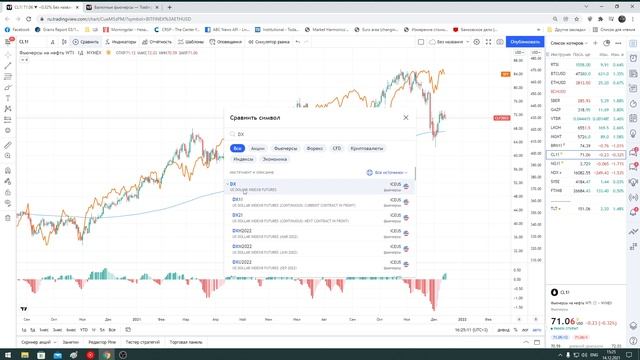Toggle the авто scale option
The height and width of the screenshot is (360, 640).
[537, 330]
